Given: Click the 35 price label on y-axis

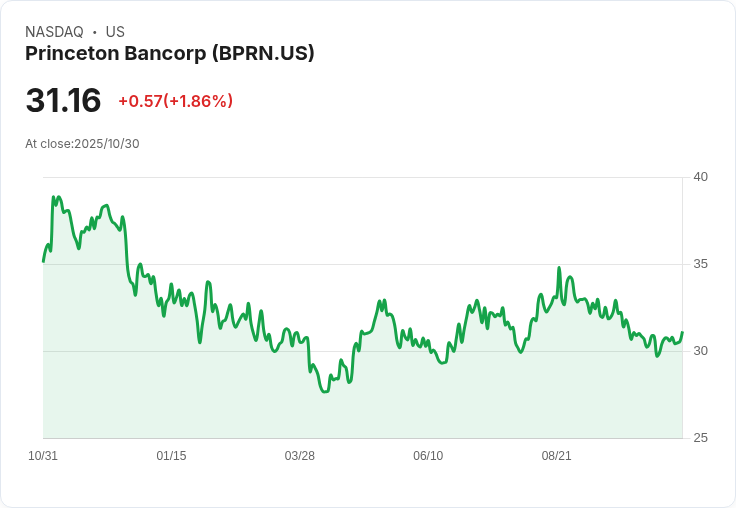Looking at the screenshot, I should click(700, 264).
